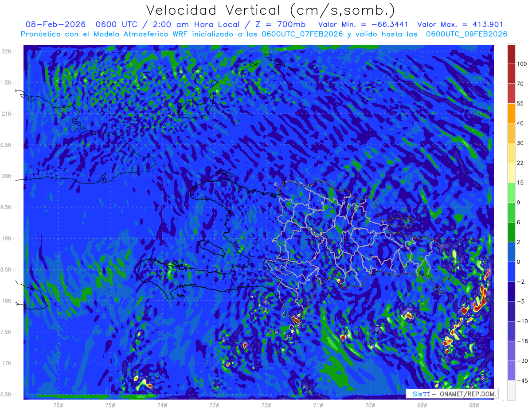This screenshot has height=411, width=532.
Task: Click the '75W' longitude label
Action: coord(110,405)
